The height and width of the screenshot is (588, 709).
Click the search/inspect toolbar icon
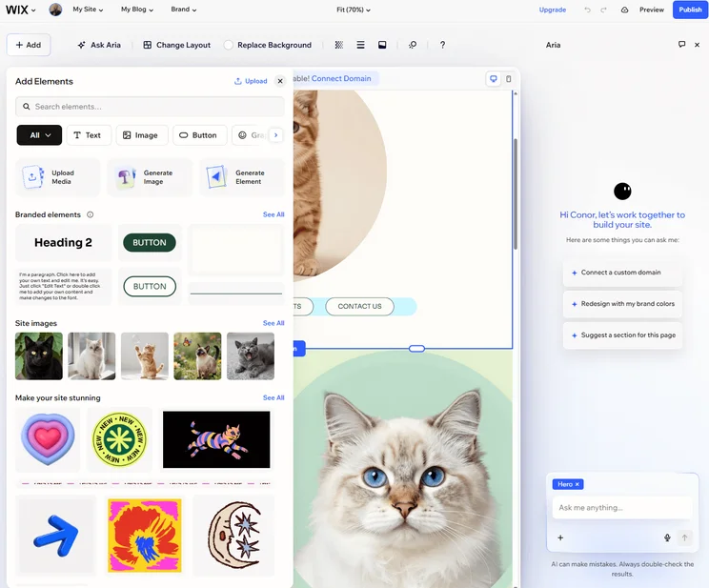(413, 45)
